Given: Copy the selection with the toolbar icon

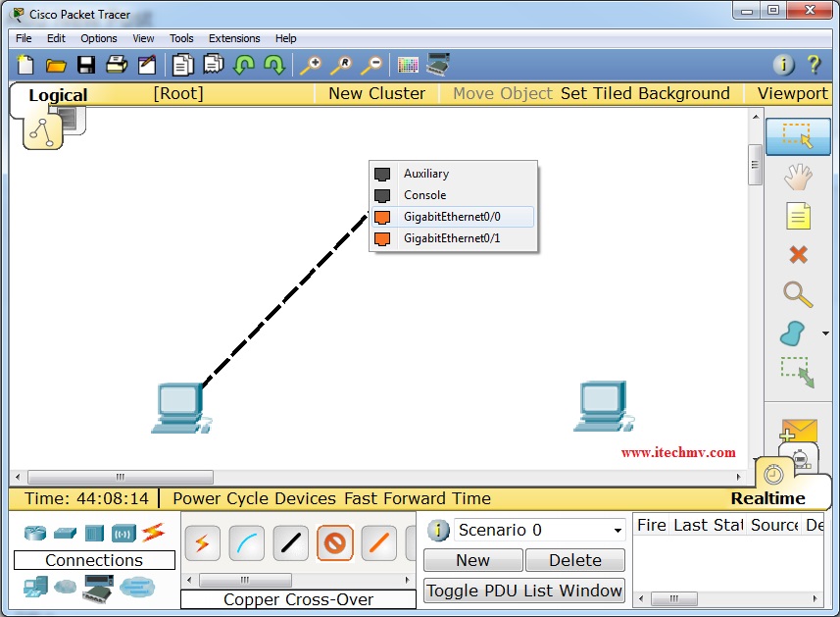Looking at the screenshot, I should 182,65.
